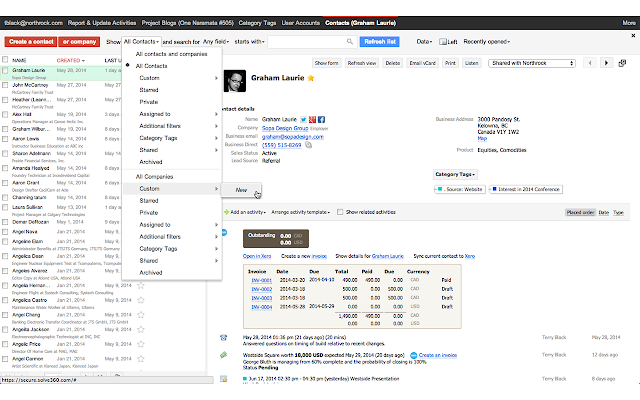This screenshot has width=640, height=400.
Task: Click the Xero circle icon beside Outstanding box
Action: click(224, 233)
